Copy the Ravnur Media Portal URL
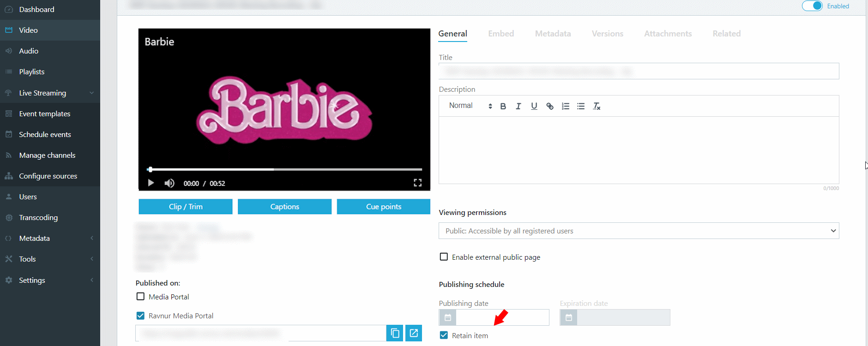 395,333
